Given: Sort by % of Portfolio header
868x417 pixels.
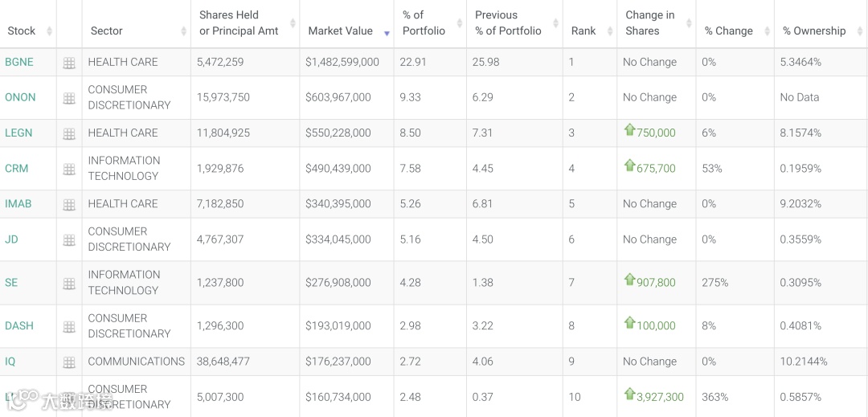Looking at the screenshot, I should (424, 23).
